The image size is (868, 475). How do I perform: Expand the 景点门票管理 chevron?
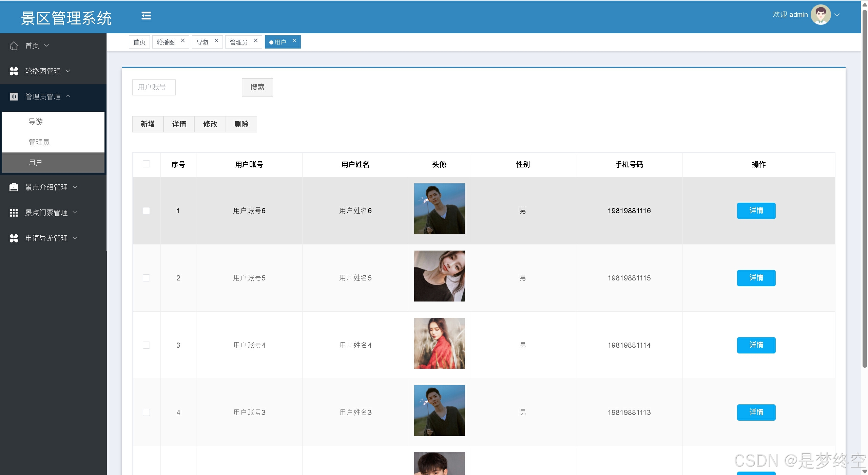pyautogui.click(x=75, y=212)
